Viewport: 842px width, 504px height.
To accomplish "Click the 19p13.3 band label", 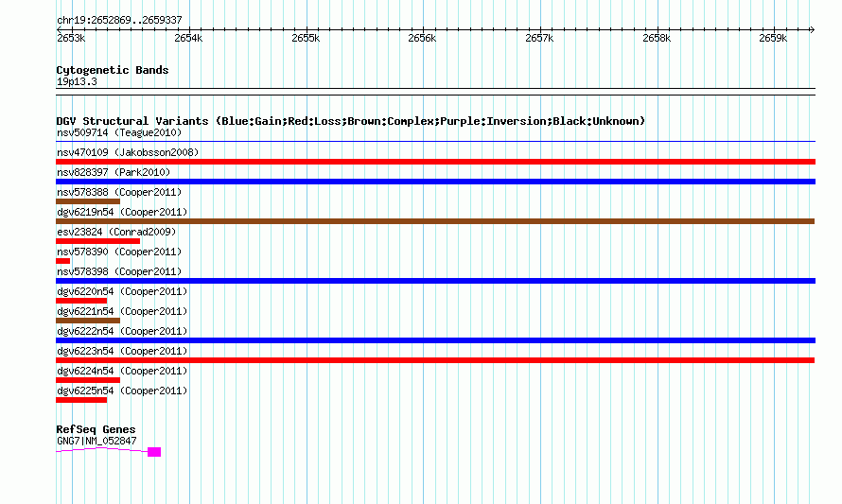I will coord(77,81).
